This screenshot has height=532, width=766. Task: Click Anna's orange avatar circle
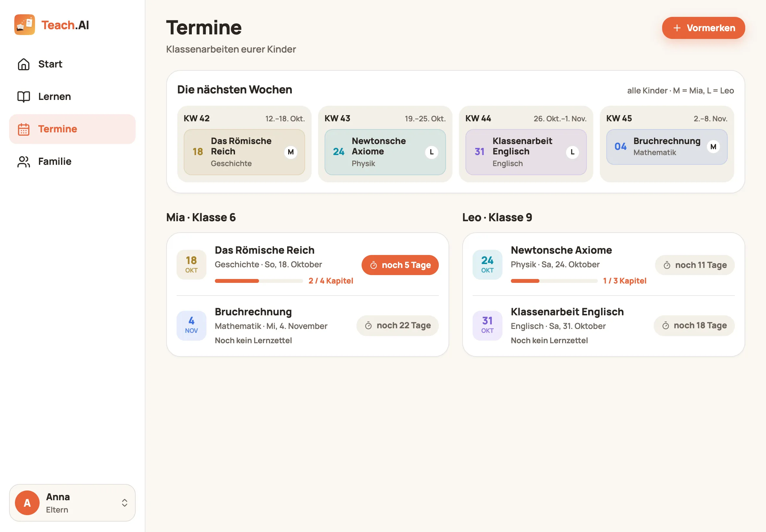tap(27, 503)
